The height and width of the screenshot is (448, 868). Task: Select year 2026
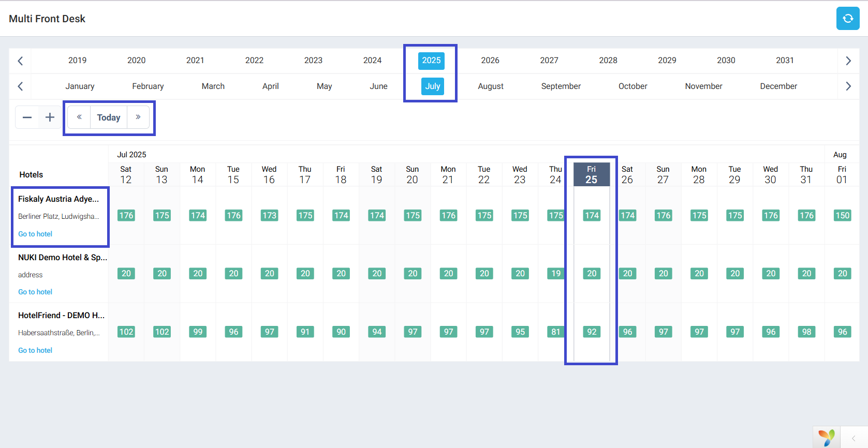point(490,61)
